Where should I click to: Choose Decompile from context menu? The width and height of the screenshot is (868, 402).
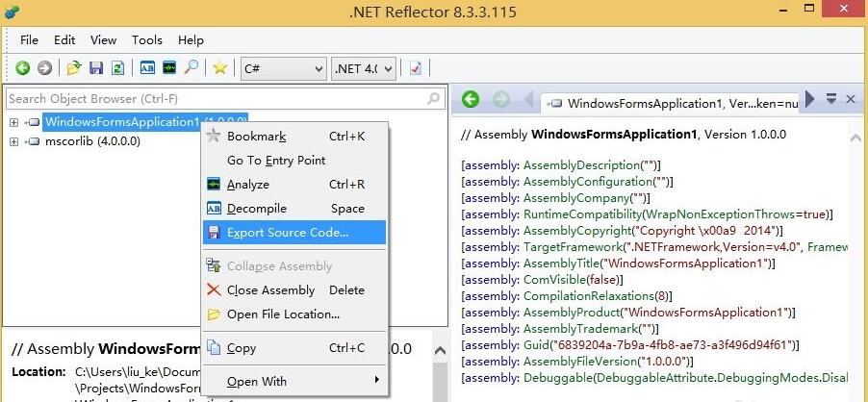(294, 209)
